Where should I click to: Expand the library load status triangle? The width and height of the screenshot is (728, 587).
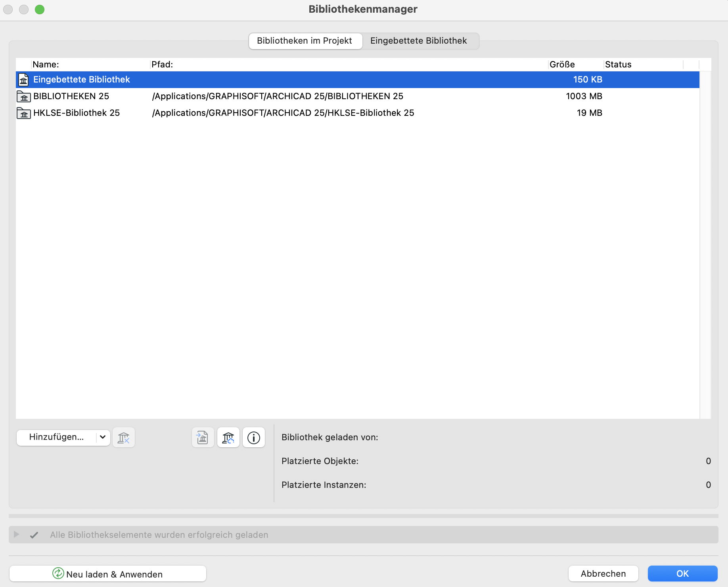point(16,534)
